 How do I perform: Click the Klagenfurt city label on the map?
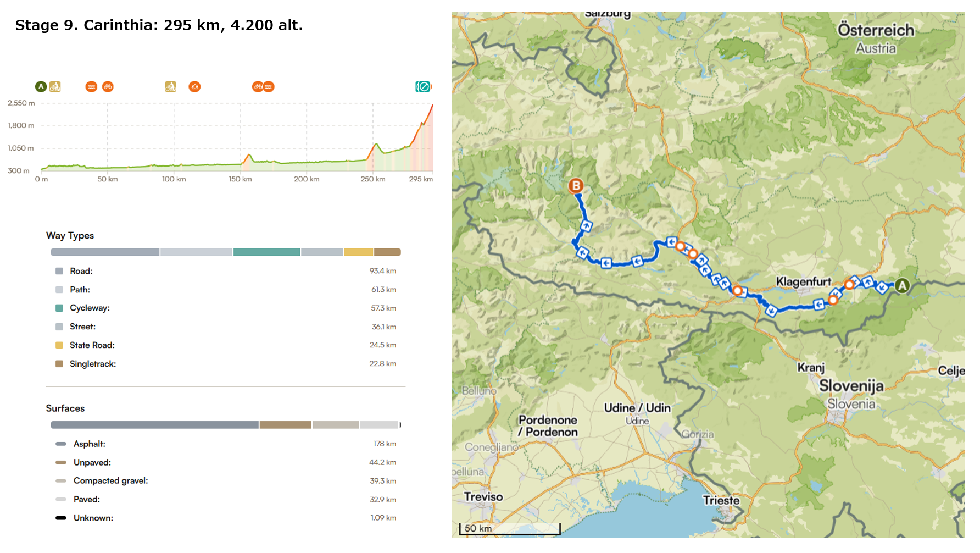tap(803, 281)
